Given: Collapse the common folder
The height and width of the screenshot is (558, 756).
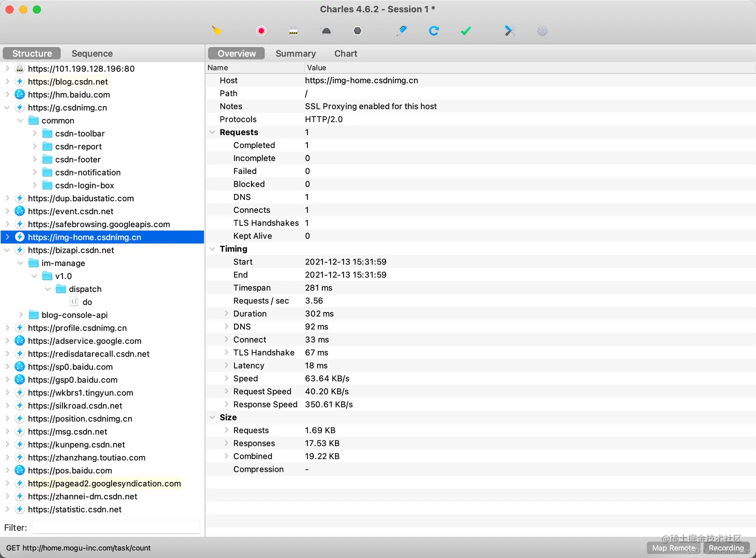Looking at the screenshot, I should (x=20, y=120).
